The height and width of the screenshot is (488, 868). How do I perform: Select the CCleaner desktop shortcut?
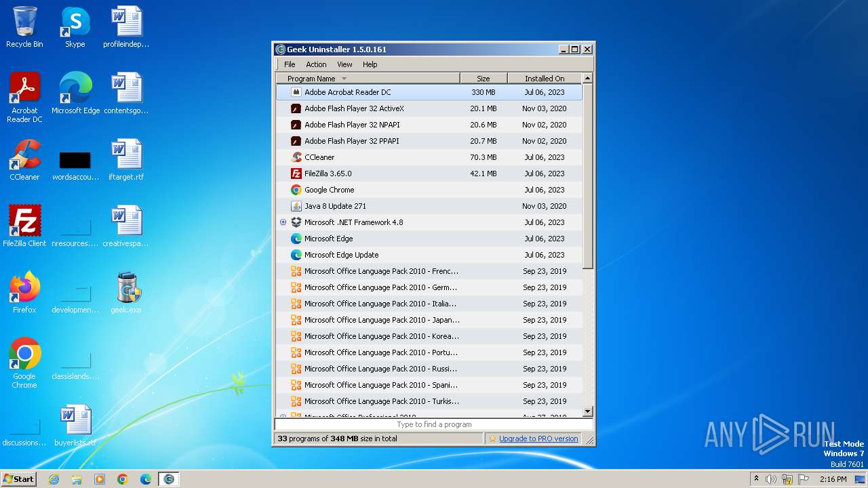24,160
